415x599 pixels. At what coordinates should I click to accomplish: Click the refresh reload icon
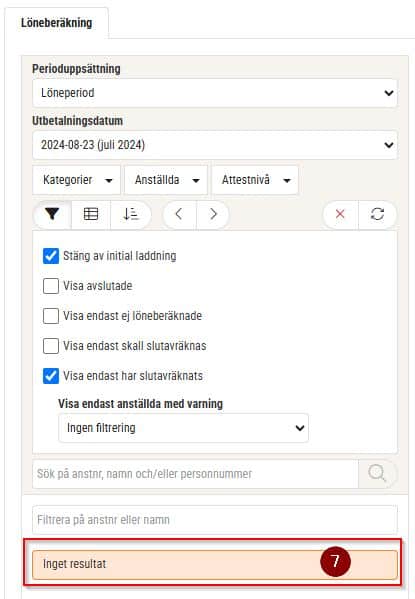click(377, 214)
